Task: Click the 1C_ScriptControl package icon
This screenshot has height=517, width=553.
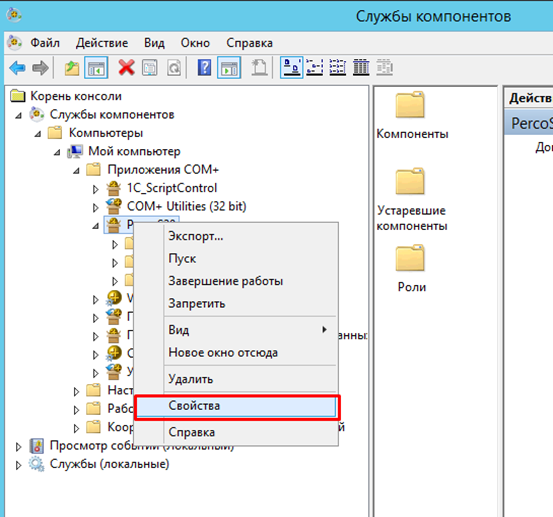Action: coord(114,188)
